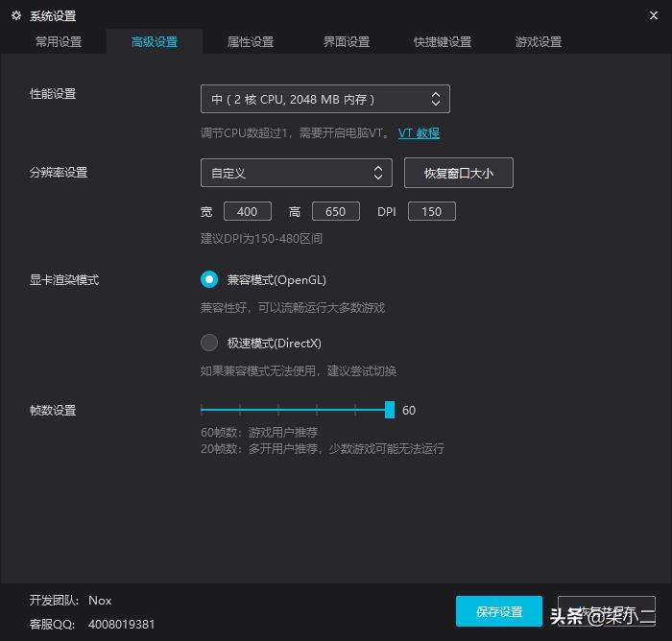This screenshot has width=672, height=641.
Task: Click the 建议DPI为150-480区间 hint text
Action: pos(261,238)
